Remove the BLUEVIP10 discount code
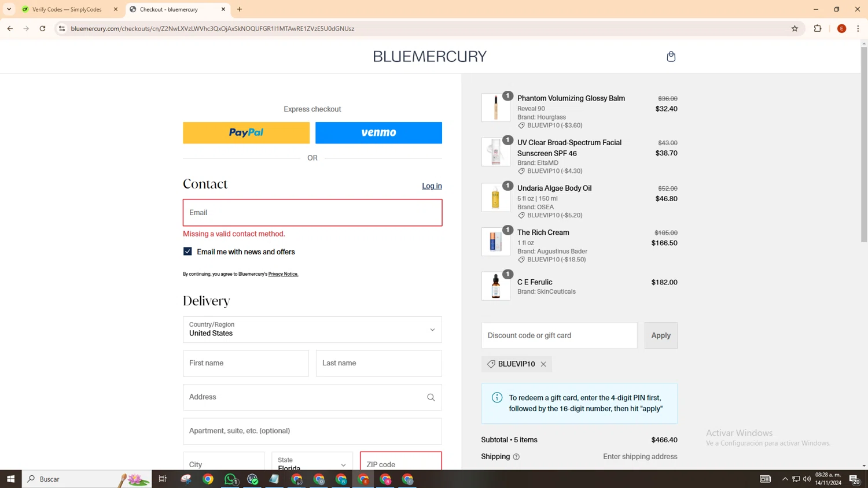This screenshot has height=488, width=868. (543, 364)
